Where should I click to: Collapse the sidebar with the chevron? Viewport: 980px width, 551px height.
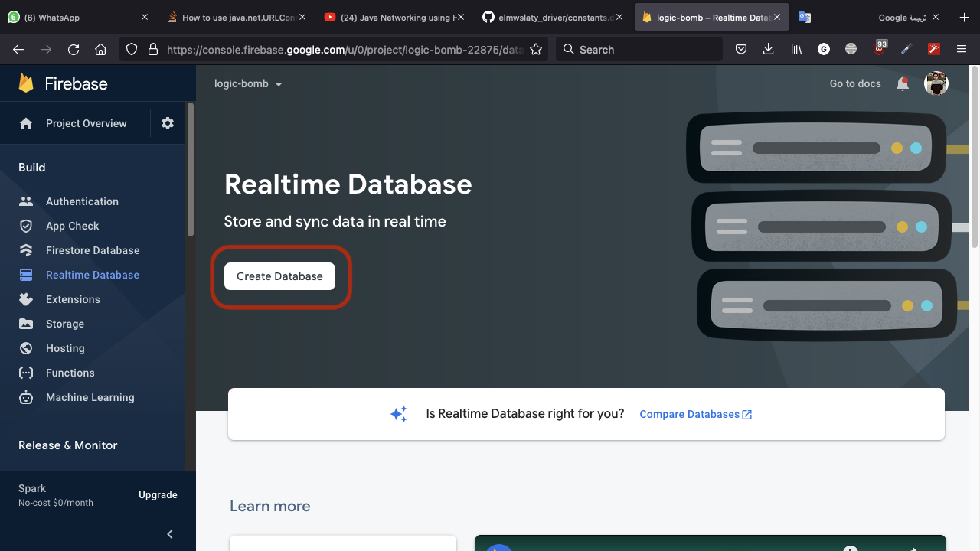pyautogui.click(x=170, y=534)
